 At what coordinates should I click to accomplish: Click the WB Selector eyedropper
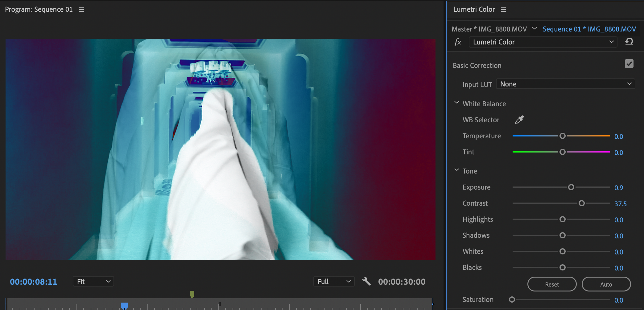(x=519, y=120)
